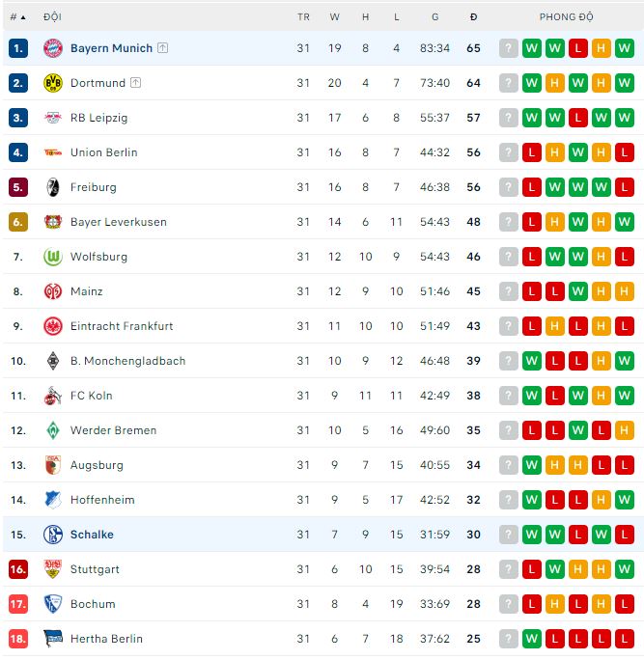Open the live-match indicator beside Bayern Munich
The image size is (644, 660).
162,48
